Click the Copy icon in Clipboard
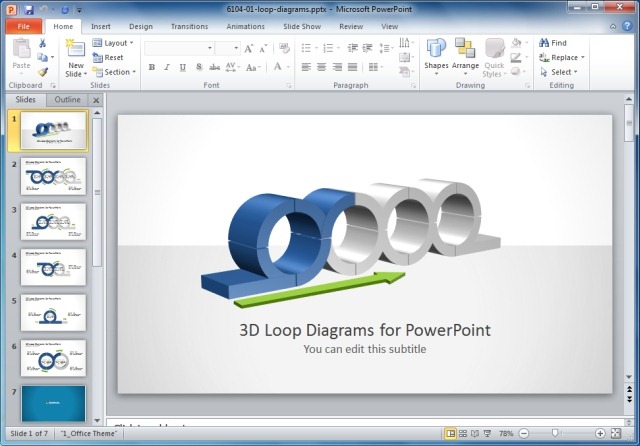 pyautogui.click(x=42, y=58)
